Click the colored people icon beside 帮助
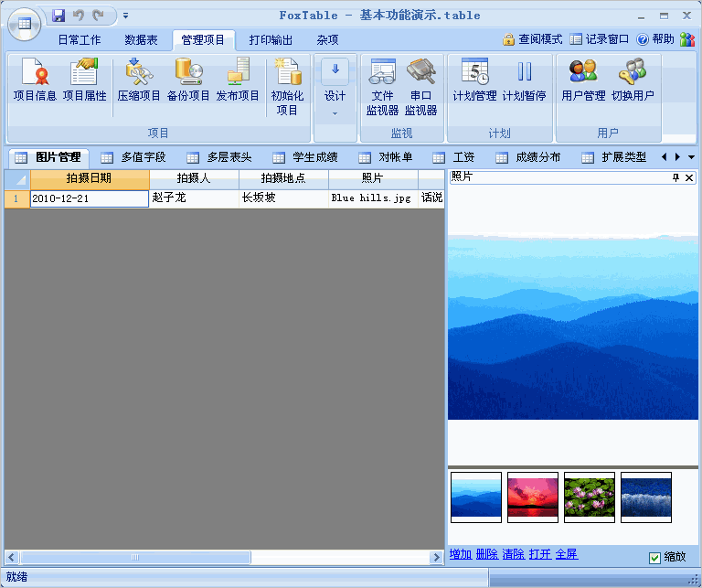This screenshot has width=702, height=588. 687,39
